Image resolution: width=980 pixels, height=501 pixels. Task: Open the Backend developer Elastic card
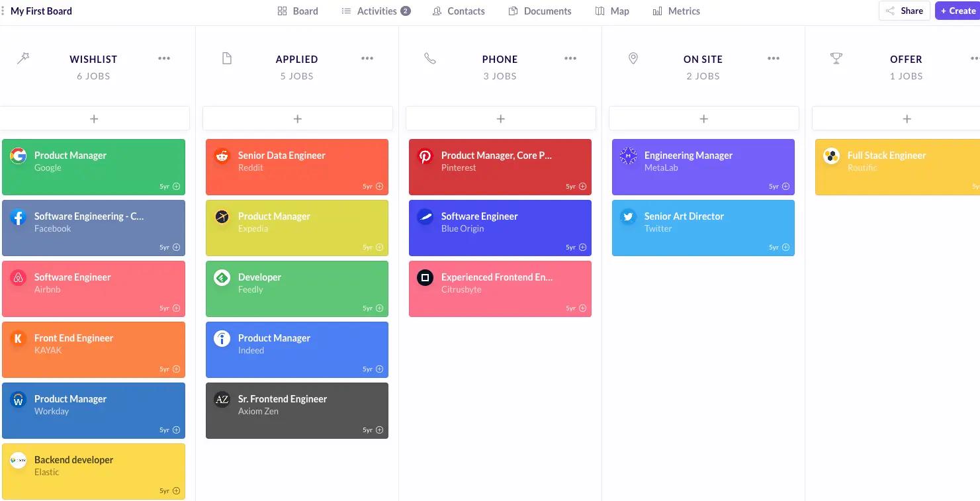(x=93, y=471)
